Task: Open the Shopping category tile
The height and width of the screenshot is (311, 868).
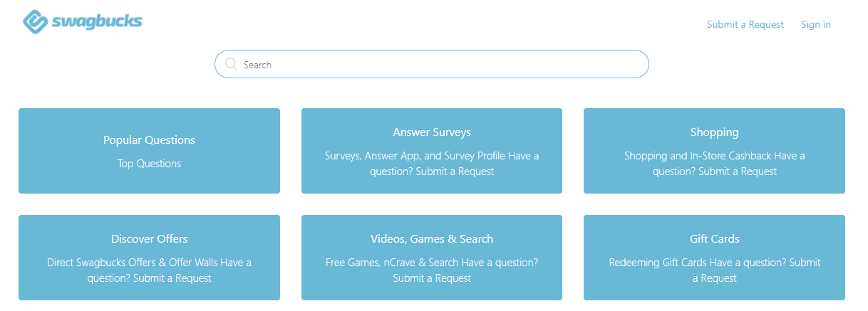Action: coord(714,151)
